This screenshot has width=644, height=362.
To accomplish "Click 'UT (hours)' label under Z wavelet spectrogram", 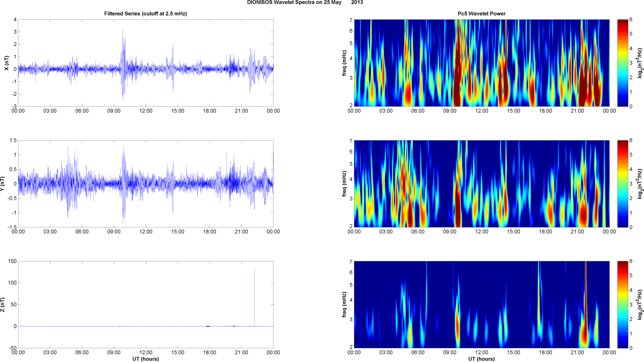I will (481, 359).
